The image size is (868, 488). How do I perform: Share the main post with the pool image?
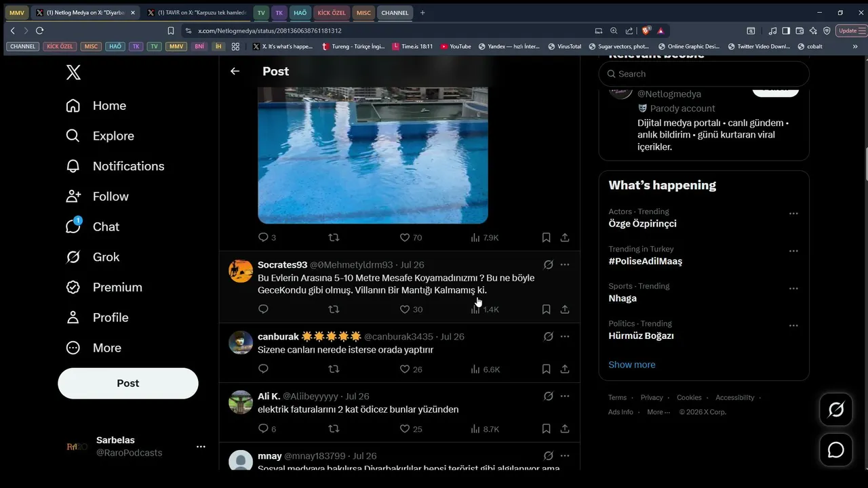(x=565, y=238)
